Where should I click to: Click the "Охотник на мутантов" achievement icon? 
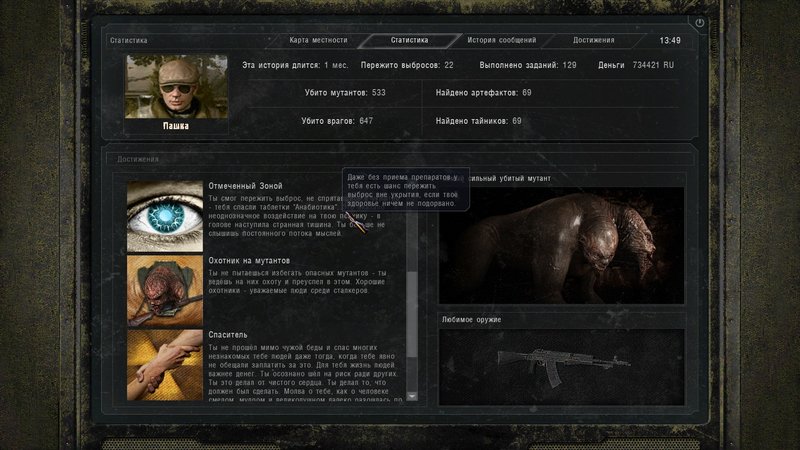click(164, 289)
